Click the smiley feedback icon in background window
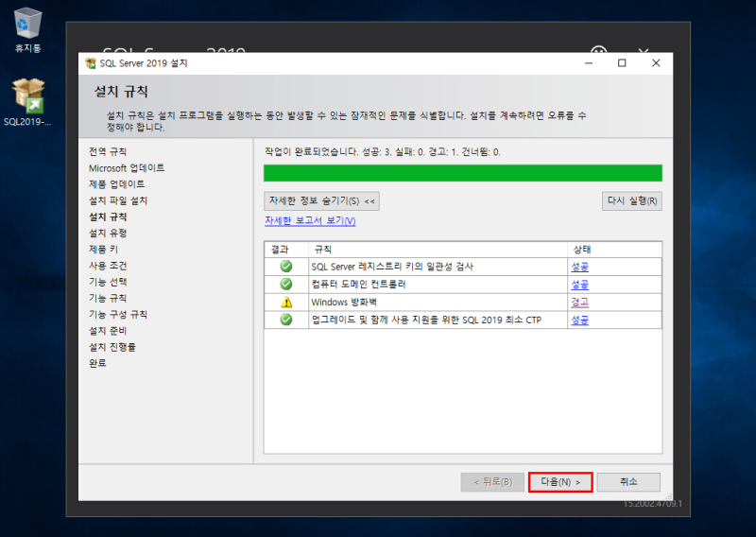The height and width of the screenshot is (537, 756). click(599, 49)
